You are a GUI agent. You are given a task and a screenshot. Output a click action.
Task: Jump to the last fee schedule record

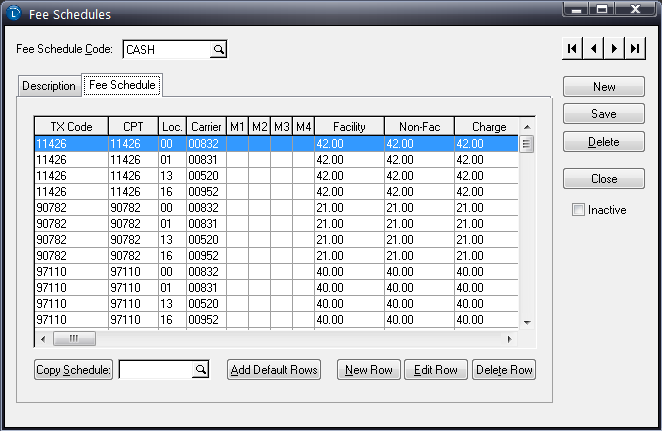pos(635,49)
